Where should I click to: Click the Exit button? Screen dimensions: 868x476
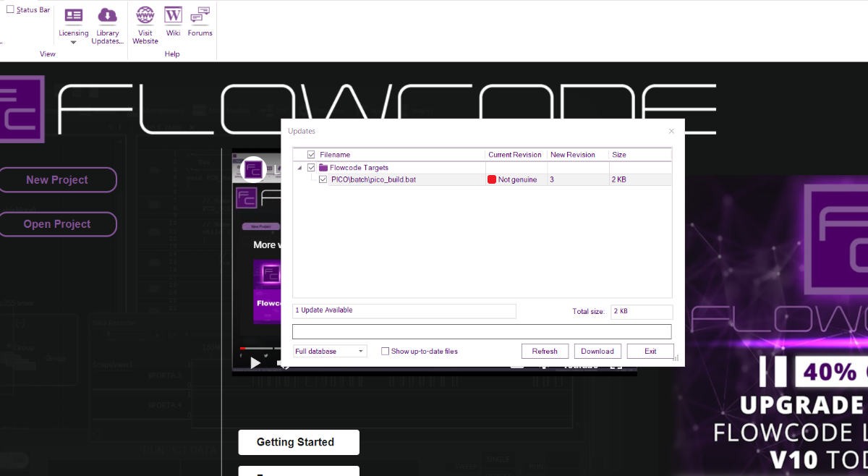click(650, 352)
